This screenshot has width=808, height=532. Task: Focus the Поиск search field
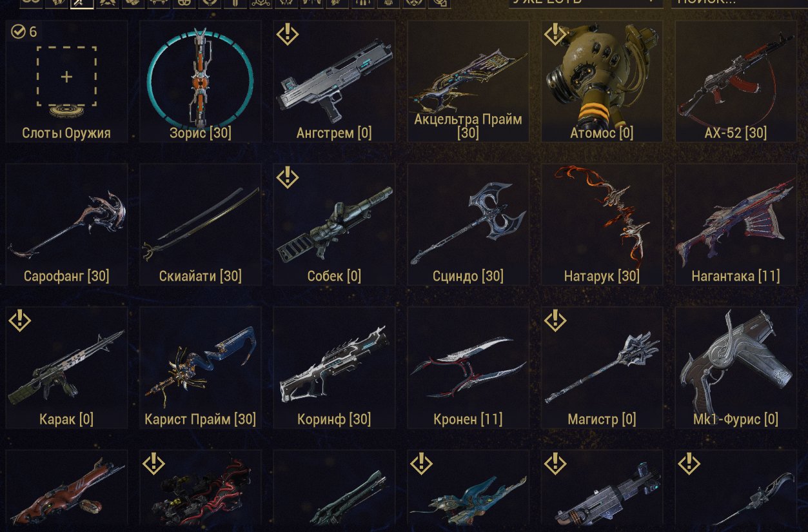coord(734,2)
